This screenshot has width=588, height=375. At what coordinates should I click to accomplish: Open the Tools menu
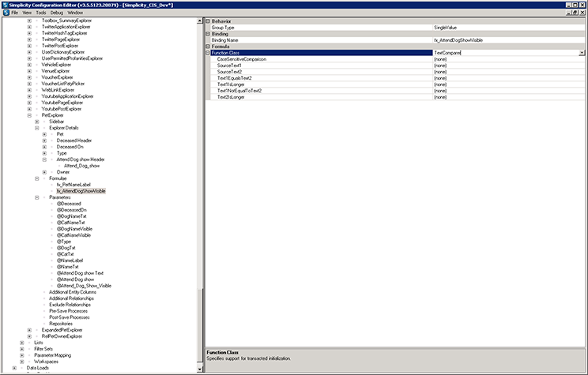tap(41, 13)
